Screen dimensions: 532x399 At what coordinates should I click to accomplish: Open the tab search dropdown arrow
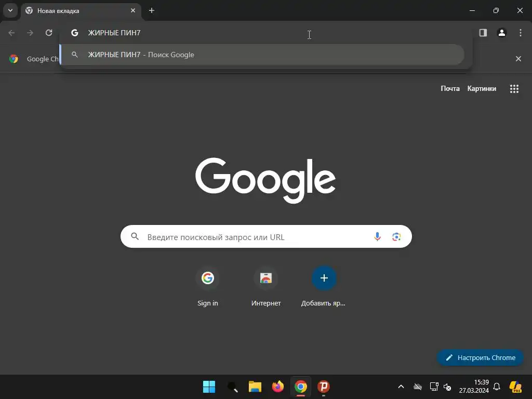tap(10, 10)
